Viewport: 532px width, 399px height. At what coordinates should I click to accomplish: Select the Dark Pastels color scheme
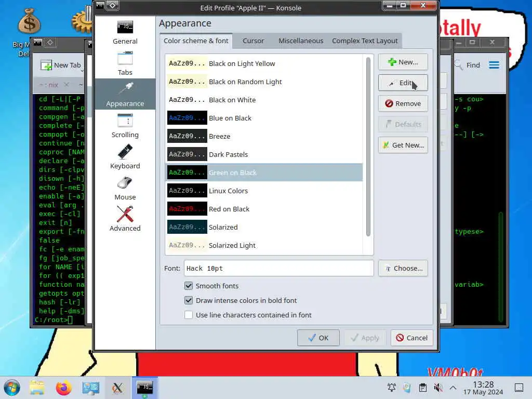[x=264, y=154]
